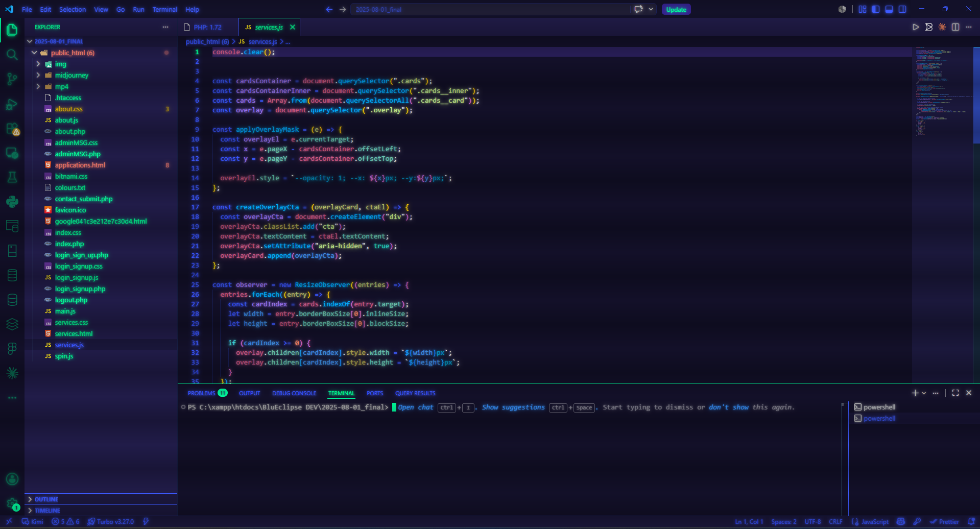Image resolution: width=980 pixels, height=529 pixels.
Task: Open the Copilot chat icon in title bar
Action: point(638,9)
